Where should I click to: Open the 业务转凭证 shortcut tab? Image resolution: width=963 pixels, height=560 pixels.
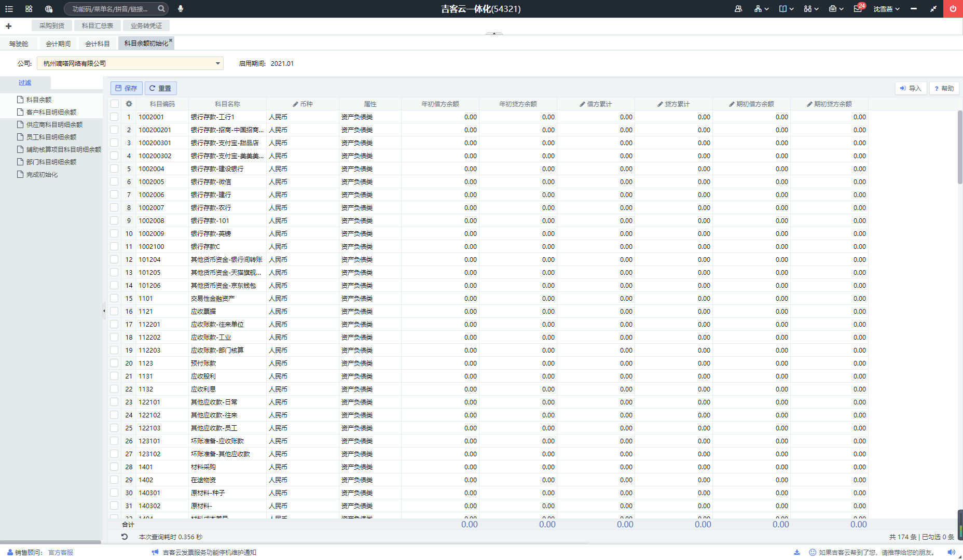coord(146,25)
